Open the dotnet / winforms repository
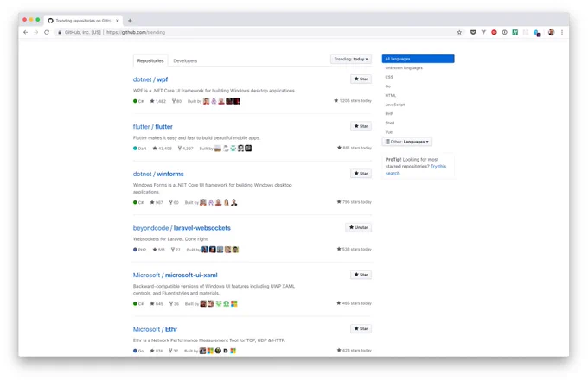The height and width of the screenshot is (381, 588). [x=158, y=174]
